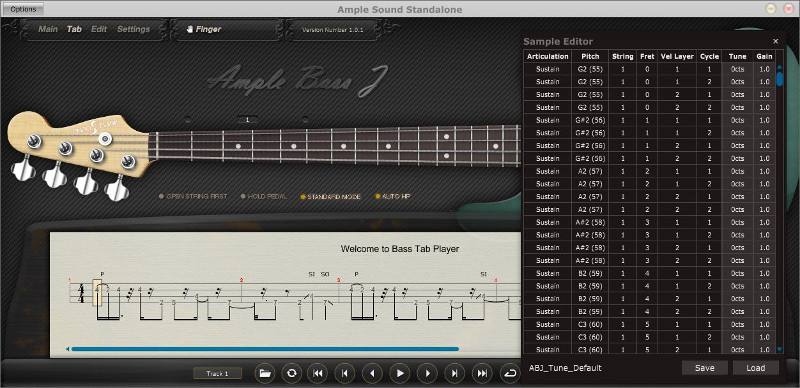Viewport: 800px width, 388px height.
Task: Close the Sample Editor panel
Action: point(776,41)
